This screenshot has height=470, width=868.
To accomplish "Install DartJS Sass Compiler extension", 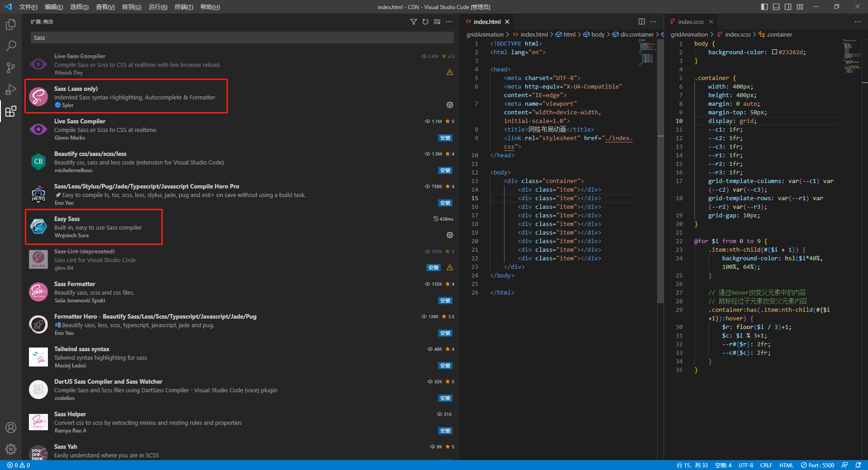I will pyautogui.click(x=445, y=398).
